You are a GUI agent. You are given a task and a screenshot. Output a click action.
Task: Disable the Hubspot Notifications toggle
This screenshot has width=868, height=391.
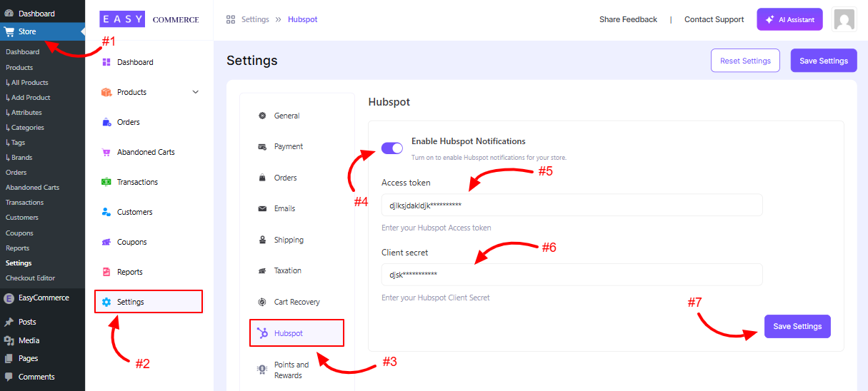coord(392,148)
